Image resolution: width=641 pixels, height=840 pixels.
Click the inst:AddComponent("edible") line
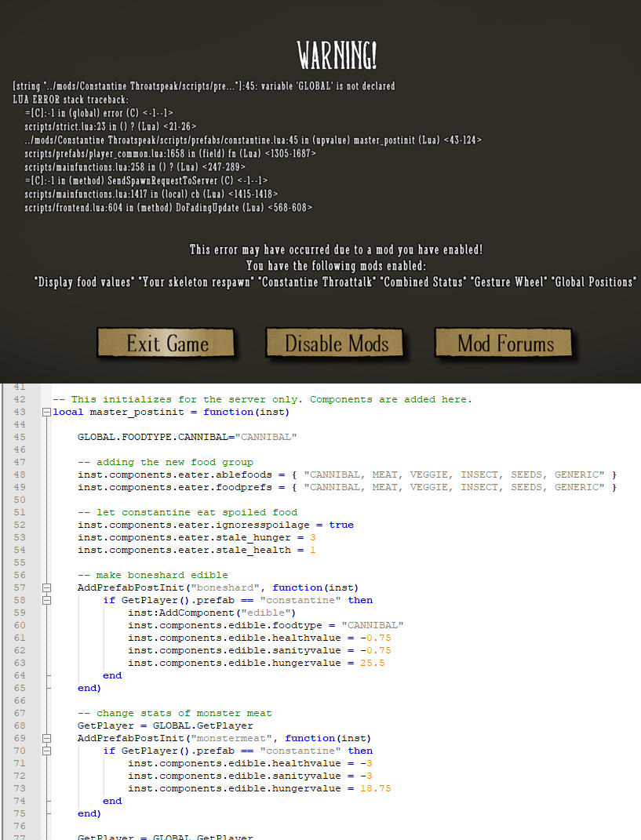tap(210, 613)
